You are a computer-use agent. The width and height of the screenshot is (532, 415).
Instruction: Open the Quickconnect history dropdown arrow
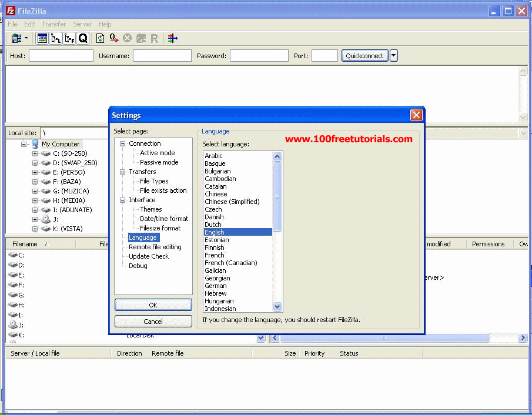pyautogui.click(x=394, y=56)
